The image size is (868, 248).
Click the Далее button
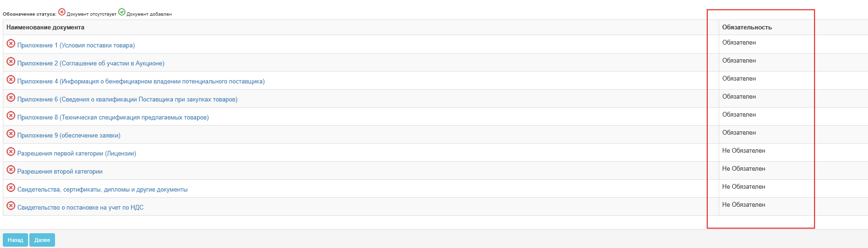42,240
